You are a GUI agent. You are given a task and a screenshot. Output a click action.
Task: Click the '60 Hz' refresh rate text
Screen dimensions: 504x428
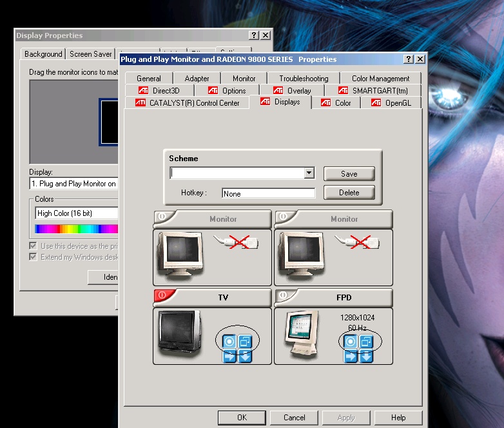(358, 327)
